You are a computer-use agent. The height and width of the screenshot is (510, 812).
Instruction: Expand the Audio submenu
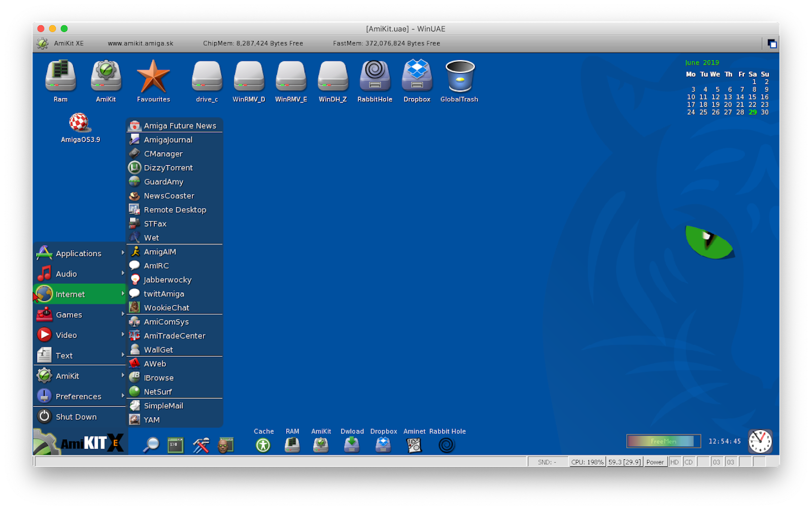click(x=80, y=274)
